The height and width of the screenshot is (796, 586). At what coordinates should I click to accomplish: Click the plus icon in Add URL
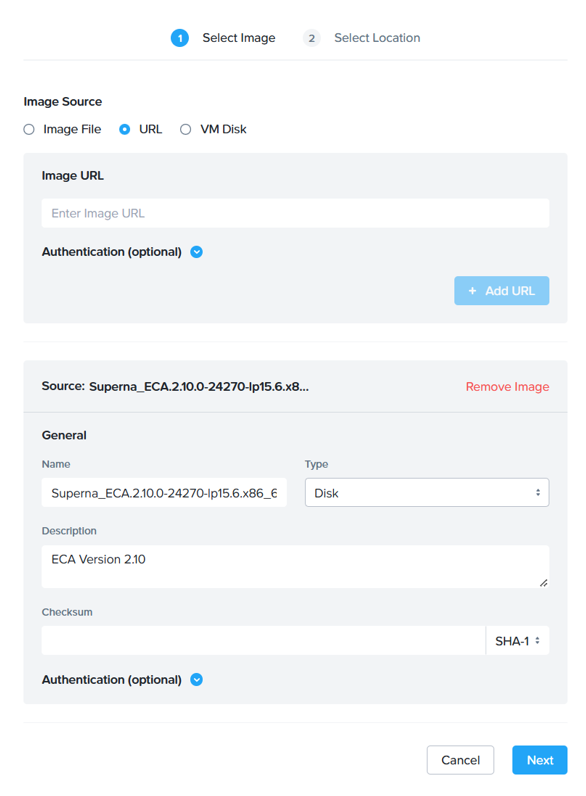pos(472,291)
